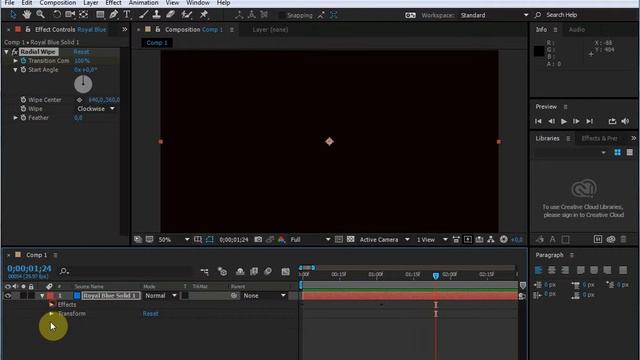Viewport: 640px width, 360px height.
Task: Click the Royal Blue Solid layer color swatch
Action: pos(77,296)
